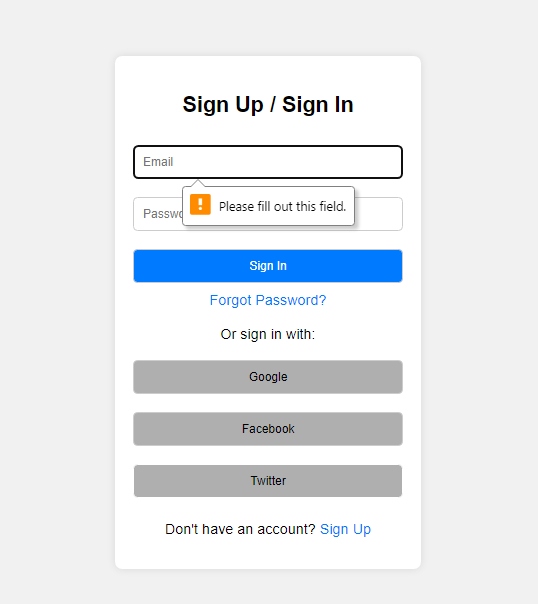538x604 pixels.
Task: Open the Forgot Password? link
Action: click(268, 300)
